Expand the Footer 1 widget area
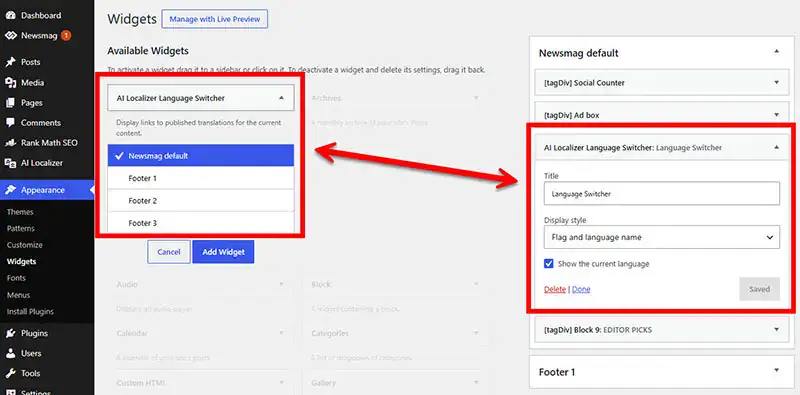Screen dimensions: 800x395 (x=661, y=372)
